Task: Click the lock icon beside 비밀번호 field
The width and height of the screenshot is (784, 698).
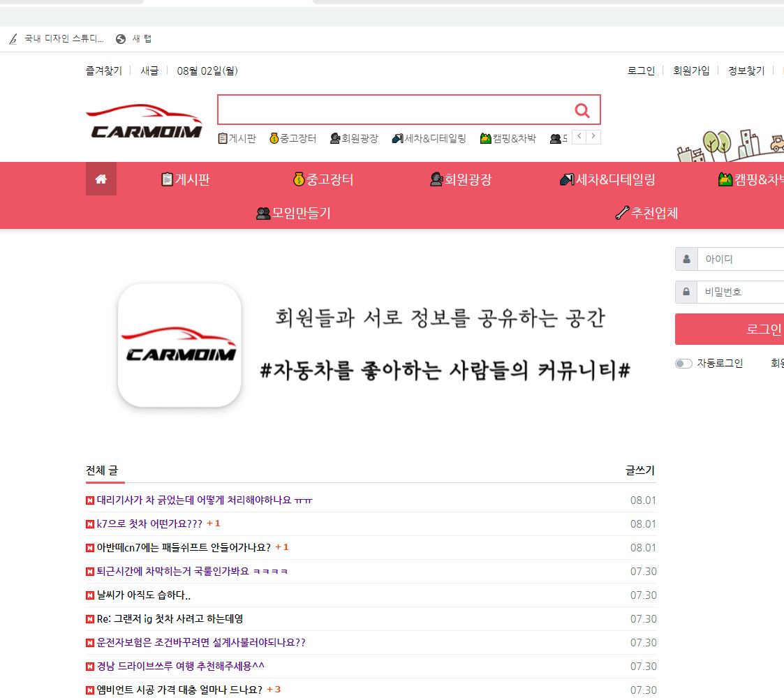Action: click(x=686, y=292)
